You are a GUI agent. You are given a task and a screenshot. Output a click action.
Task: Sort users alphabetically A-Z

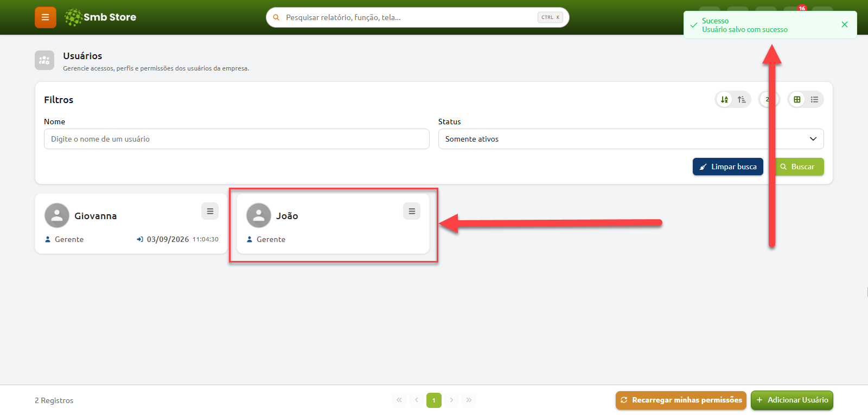(x=724, y=99)
